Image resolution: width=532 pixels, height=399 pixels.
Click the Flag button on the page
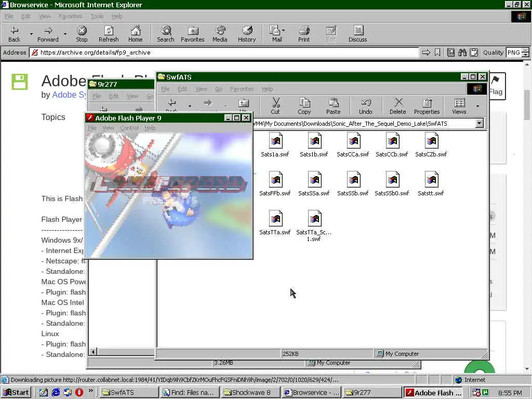[496, 86]
